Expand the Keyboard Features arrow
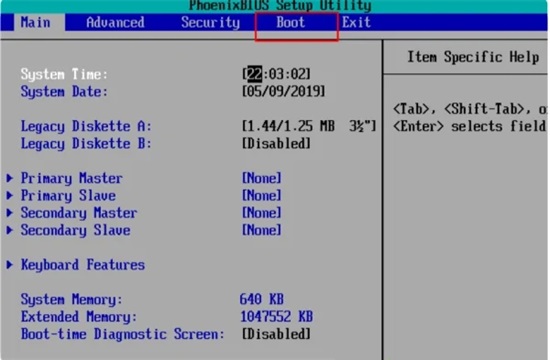The image size is (550, 360). (x=9, y=265)
